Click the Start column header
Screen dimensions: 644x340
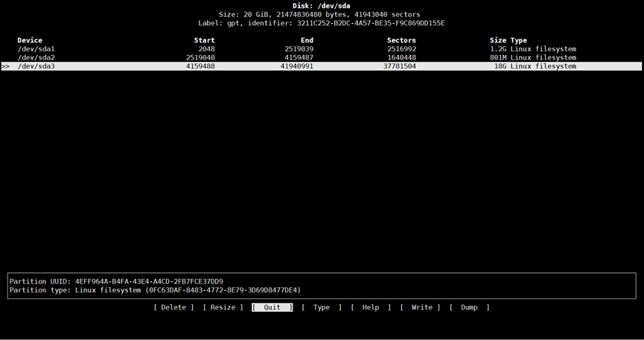pos(204,40)
